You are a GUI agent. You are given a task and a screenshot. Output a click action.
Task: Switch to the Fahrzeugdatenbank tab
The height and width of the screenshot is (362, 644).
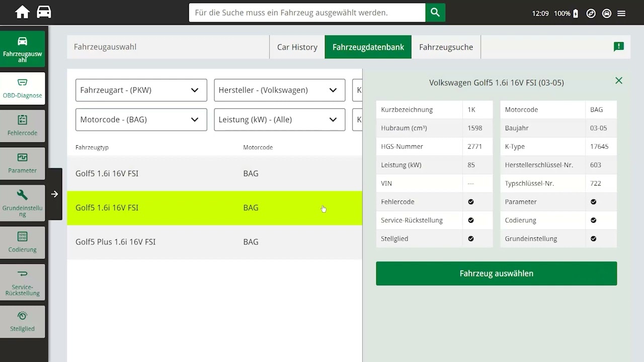point(368,47)
